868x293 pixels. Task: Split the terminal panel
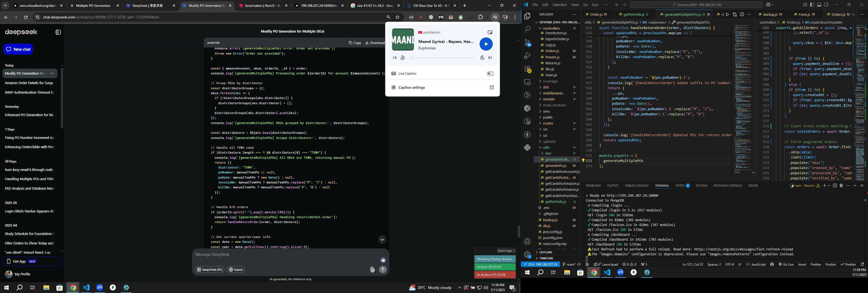[x=834, y=186]
